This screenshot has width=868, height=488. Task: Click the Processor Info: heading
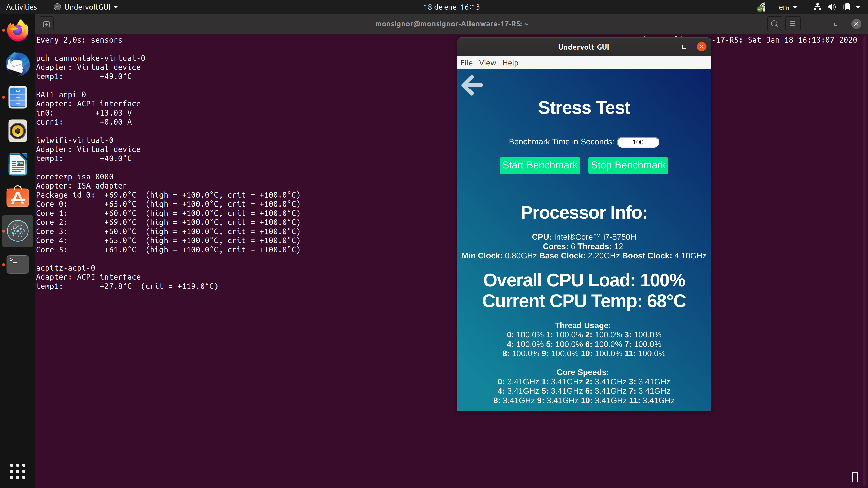tap(584, 213)
